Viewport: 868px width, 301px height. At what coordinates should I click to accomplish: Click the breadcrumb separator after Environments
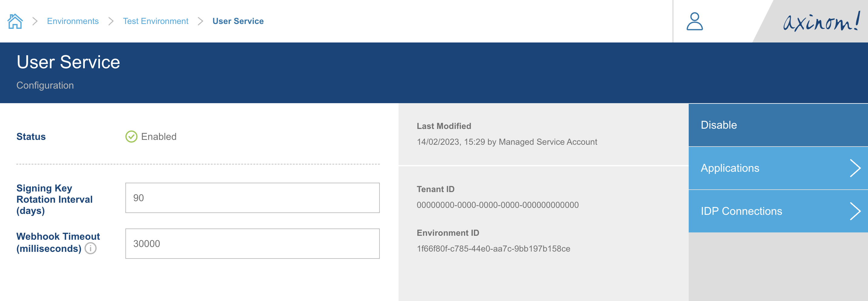click(x=111, y=21)
